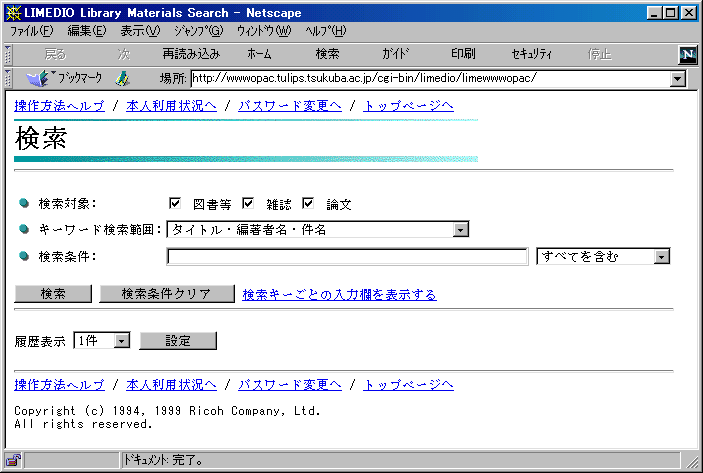The height and width of the screenshot is (473, 703).
Task: Click the 検索 page heading
Action: click(41, 138)
